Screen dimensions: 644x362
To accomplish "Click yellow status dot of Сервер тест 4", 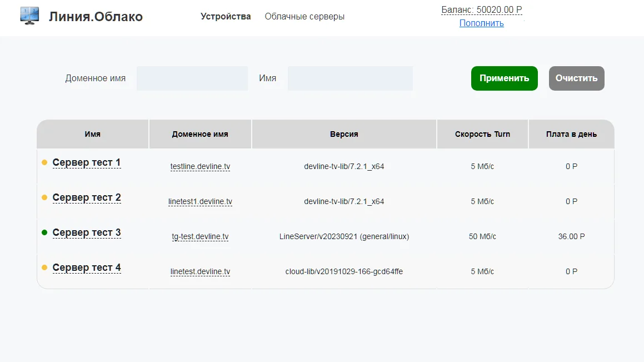I will click(x=44, y=267).
